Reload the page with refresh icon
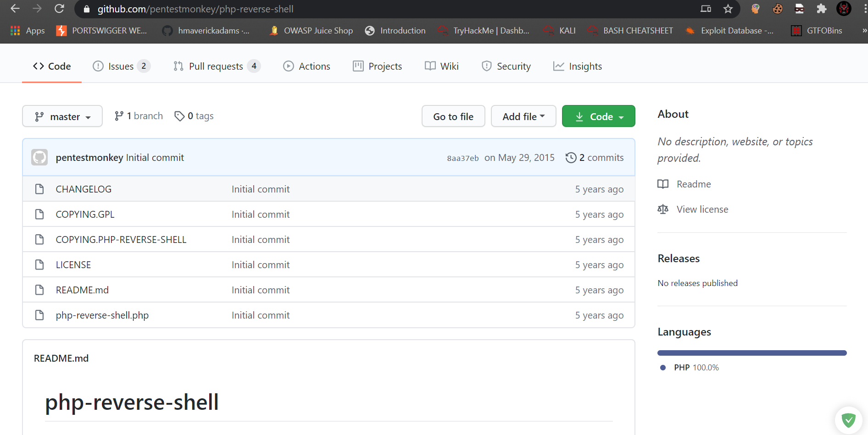This screenshot has height=435, width=868. [59, 9]
